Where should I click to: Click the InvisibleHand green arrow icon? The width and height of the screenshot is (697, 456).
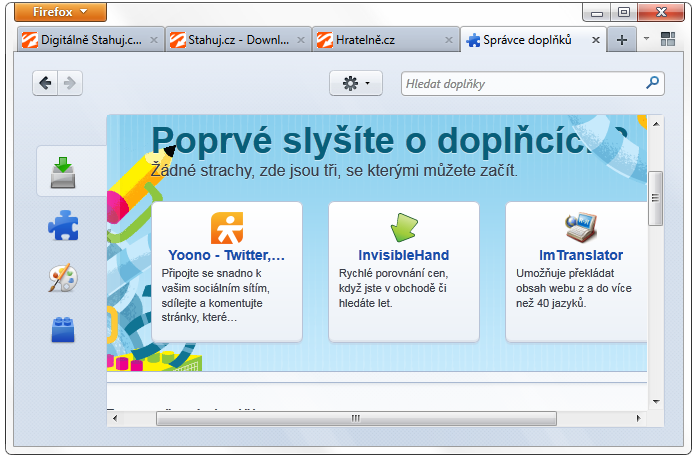pos(404,227)
